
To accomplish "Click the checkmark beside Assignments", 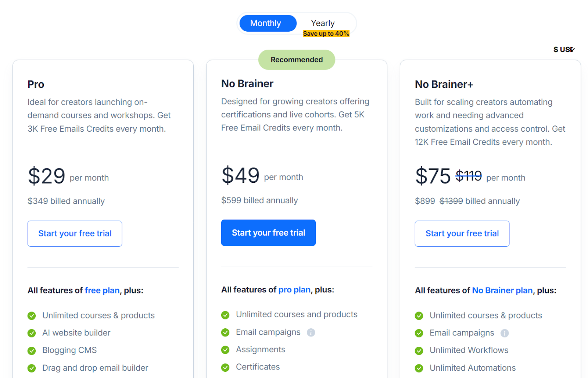I will pyautogui.click(x=225, y=350).
